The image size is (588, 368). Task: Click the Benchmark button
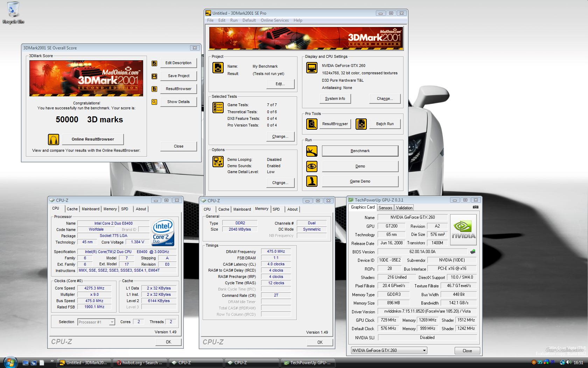click(x=360, y=151)
